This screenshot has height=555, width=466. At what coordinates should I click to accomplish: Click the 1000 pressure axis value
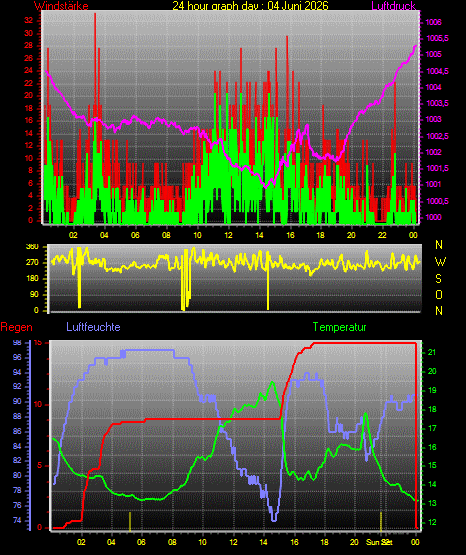tap(433, 217)
